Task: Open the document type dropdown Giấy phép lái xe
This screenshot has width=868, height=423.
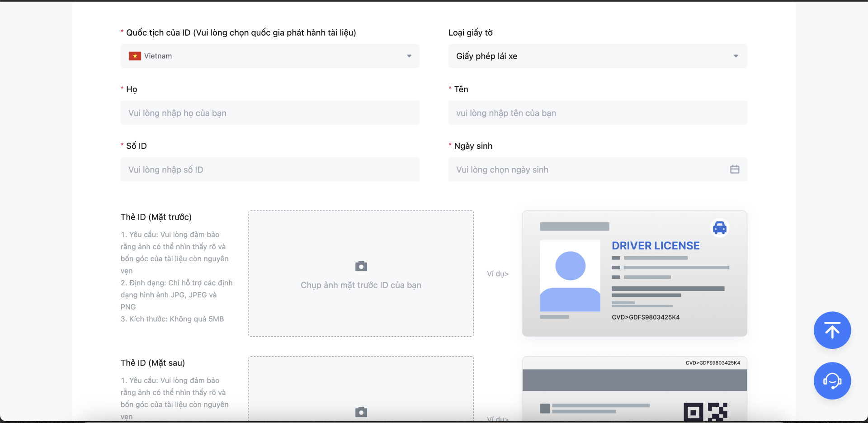Action: (598, 56)
